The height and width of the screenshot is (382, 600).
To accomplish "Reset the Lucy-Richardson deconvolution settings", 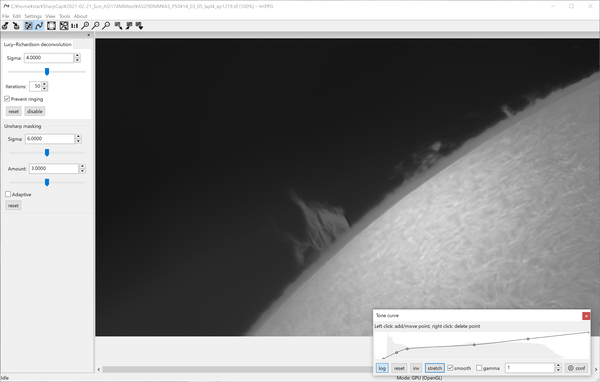I will tap(13, 111).
